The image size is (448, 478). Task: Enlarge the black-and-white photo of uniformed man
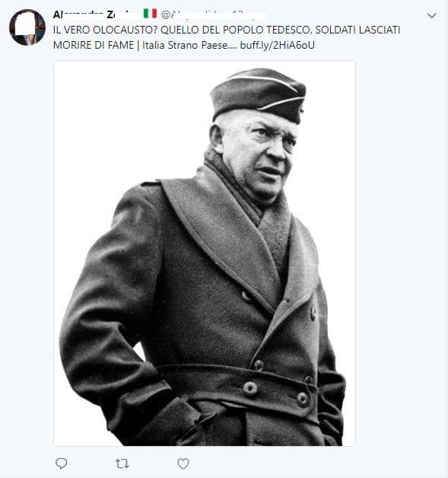(205, 253)
